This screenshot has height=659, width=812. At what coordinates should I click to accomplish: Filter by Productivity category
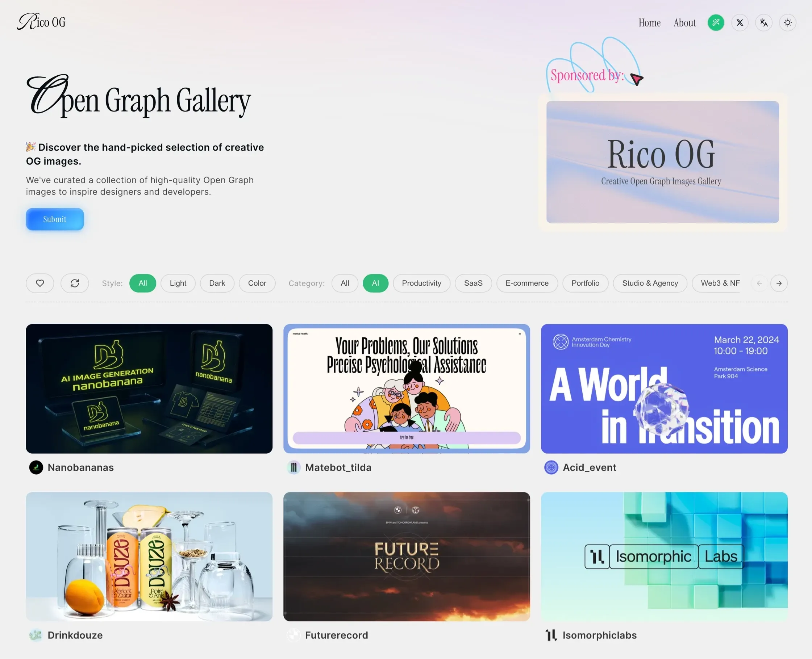(421, 283)
